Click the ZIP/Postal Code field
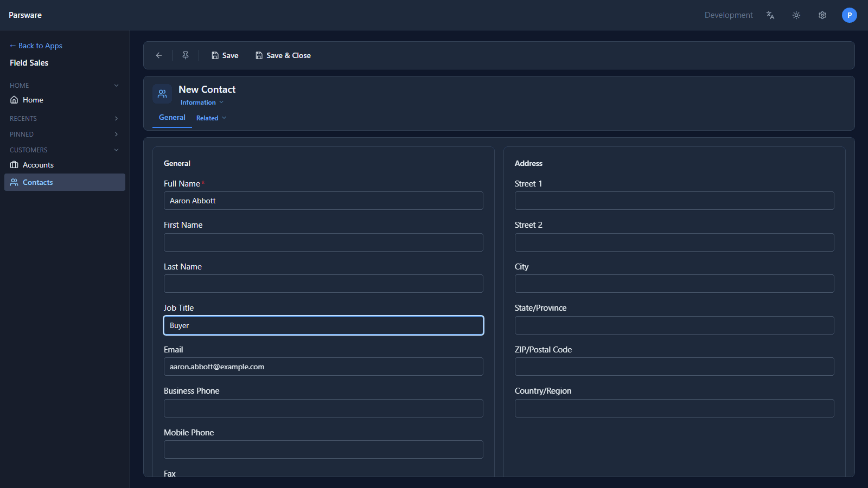The height and width of the screenshot is (488, 868). [674, 367]
